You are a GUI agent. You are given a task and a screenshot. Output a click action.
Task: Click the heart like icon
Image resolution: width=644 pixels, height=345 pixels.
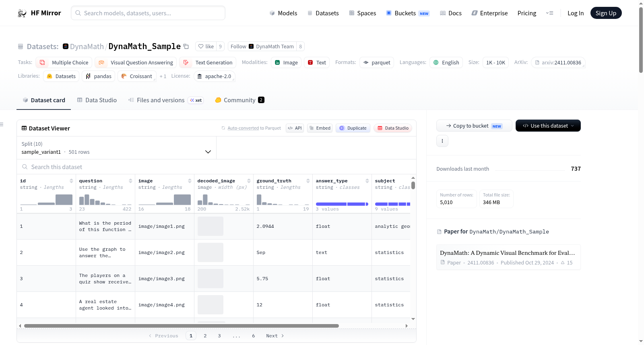(x=201, y=46)
